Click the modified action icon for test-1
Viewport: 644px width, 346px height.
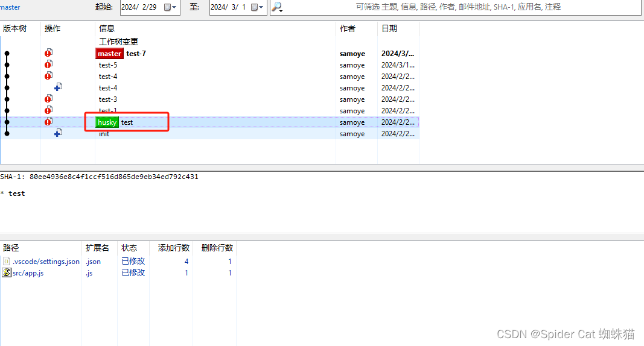click(x=48, y=110)
